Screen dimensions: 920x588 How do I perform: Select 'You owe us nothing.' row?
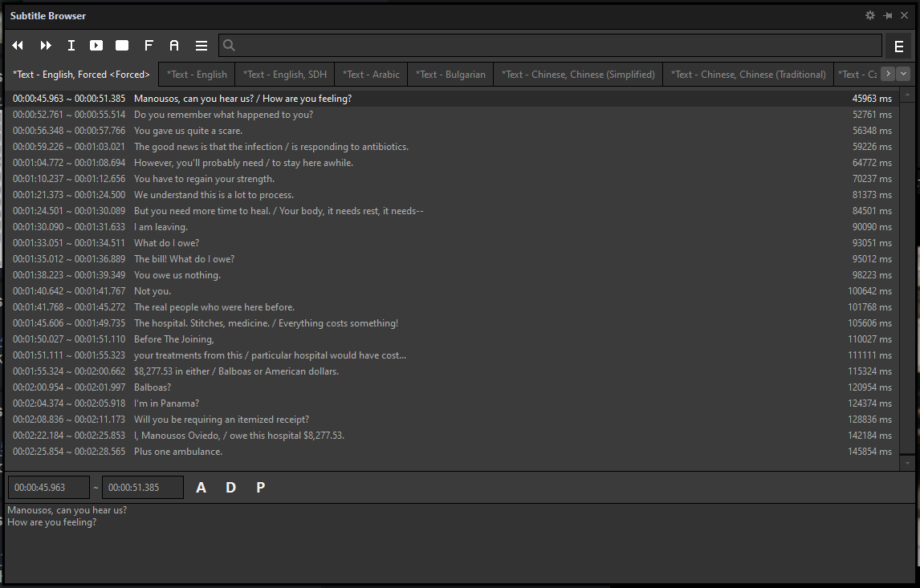click(452, 275)
